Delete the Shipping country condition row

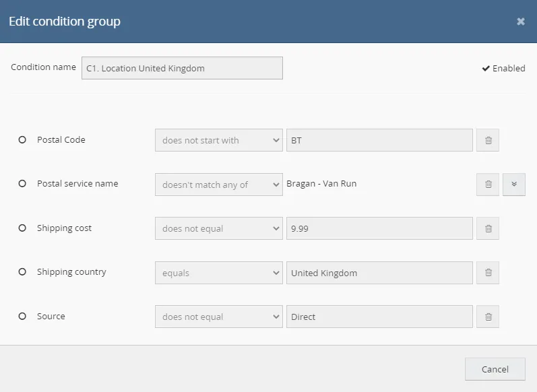click(x=487, y=273)
